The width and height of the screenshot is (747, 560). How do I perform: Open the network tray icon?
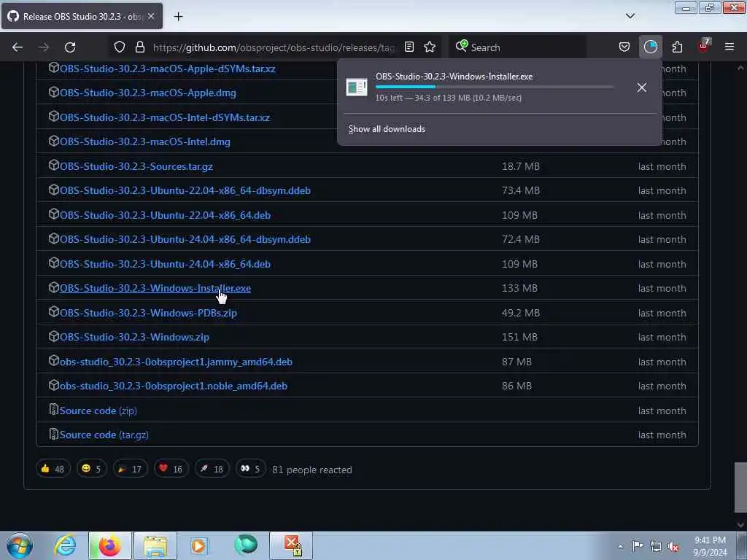[x=656, y=546]
